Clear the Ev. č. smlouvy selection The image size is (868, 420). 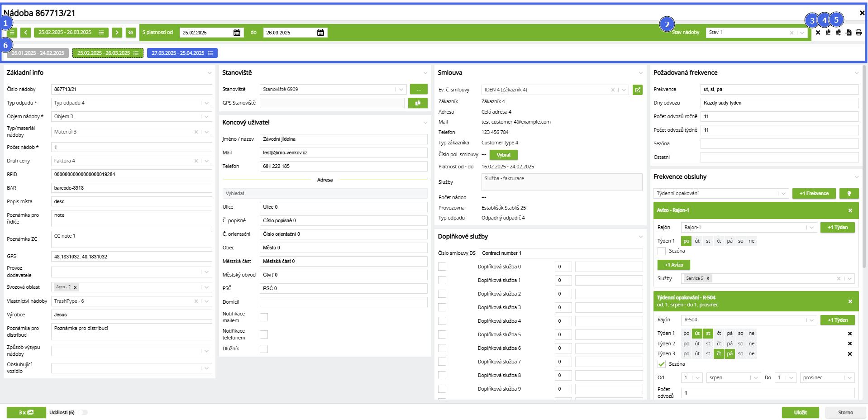click(613, 90)
